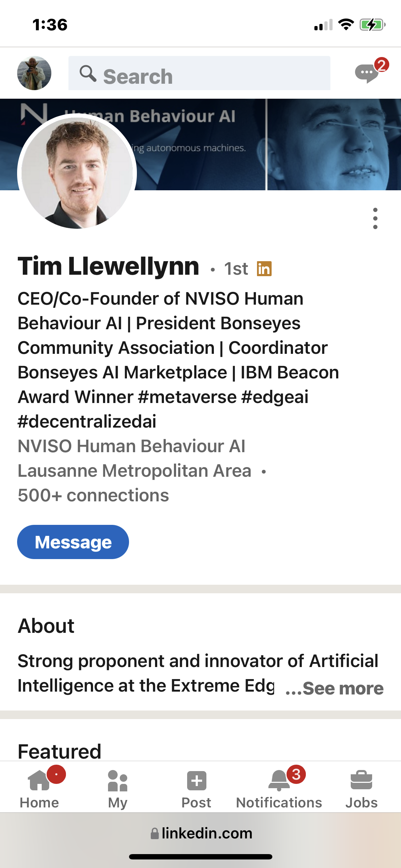Open the 500+ connections link
The width and height of the screenshot is (401, 868).
pyautogui.click(x=93, y=495)
